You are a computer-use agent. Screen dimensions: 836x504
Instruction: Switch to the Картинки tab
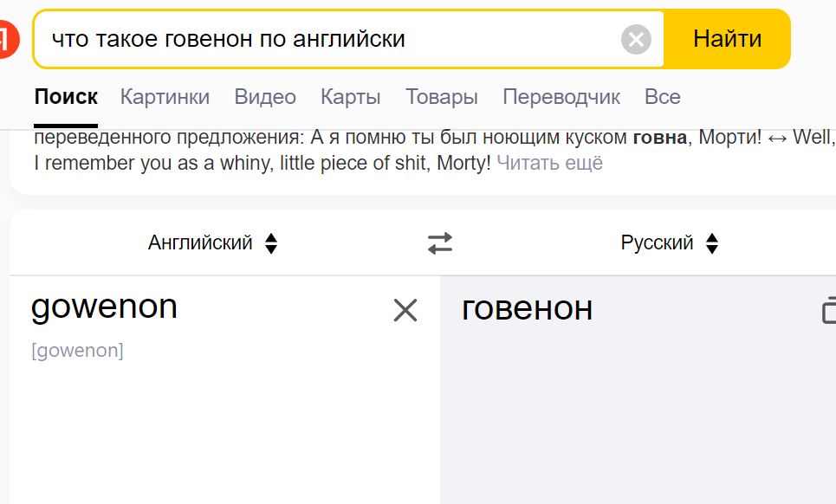click(165, 97)
